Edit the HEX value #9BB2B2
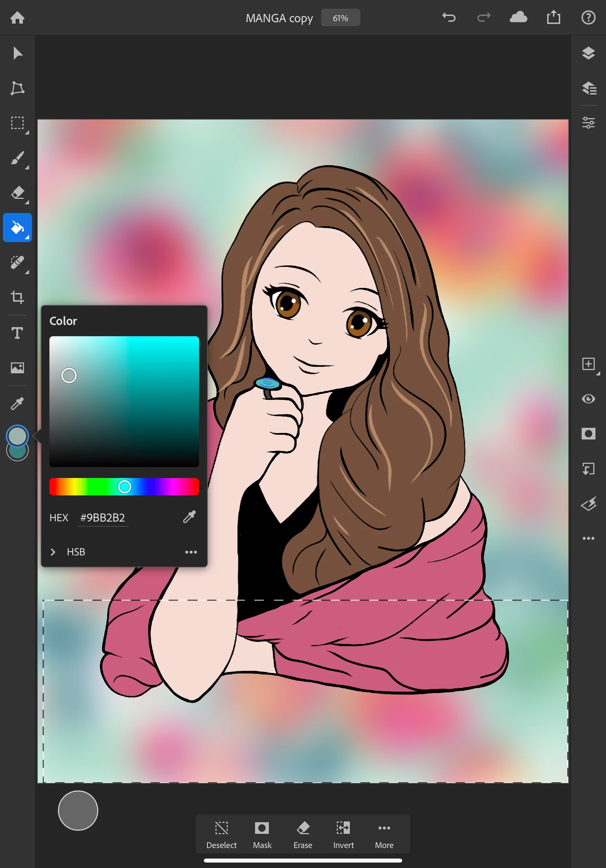Image resolution: width=606 pixels, height=868 pixels. pos(102,518)
